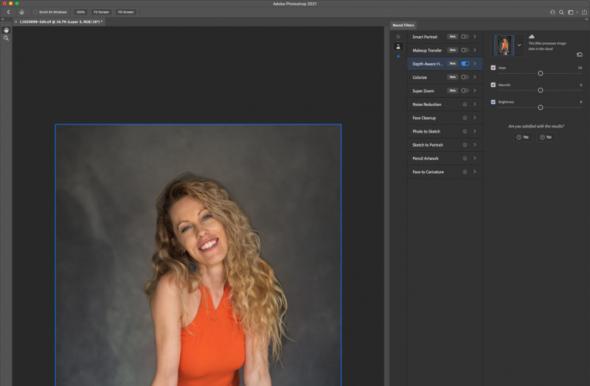Select the Noise Reduction filter row
This screenshot has width=590, height=386.
pos(444,104)
